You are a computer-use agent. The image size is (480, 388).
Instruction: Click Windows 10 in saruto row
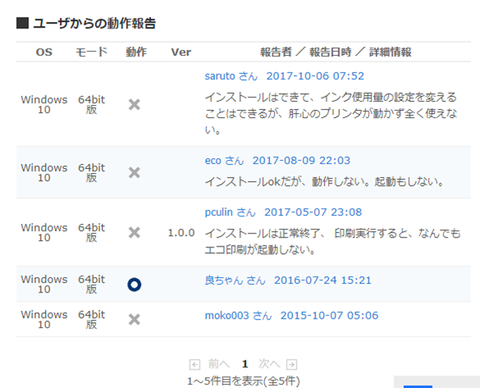click(x=44, y=105)
